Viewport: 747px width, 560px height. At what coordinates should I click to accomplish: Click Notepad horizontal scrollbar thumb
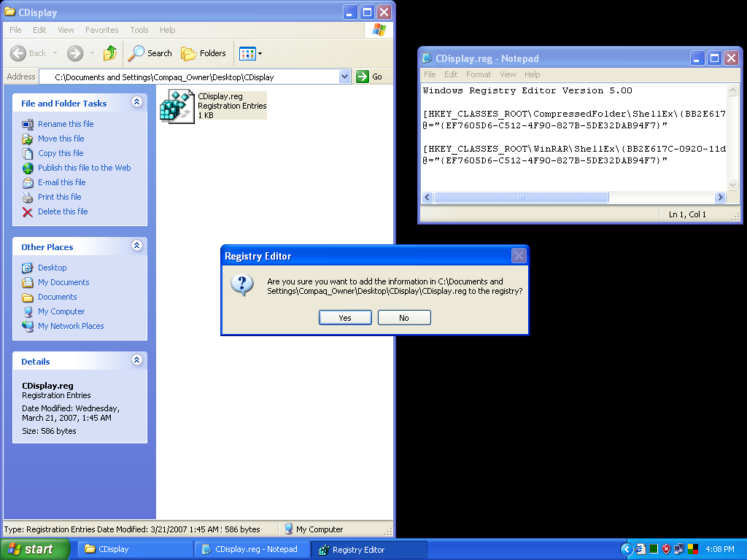click(521, 197)
